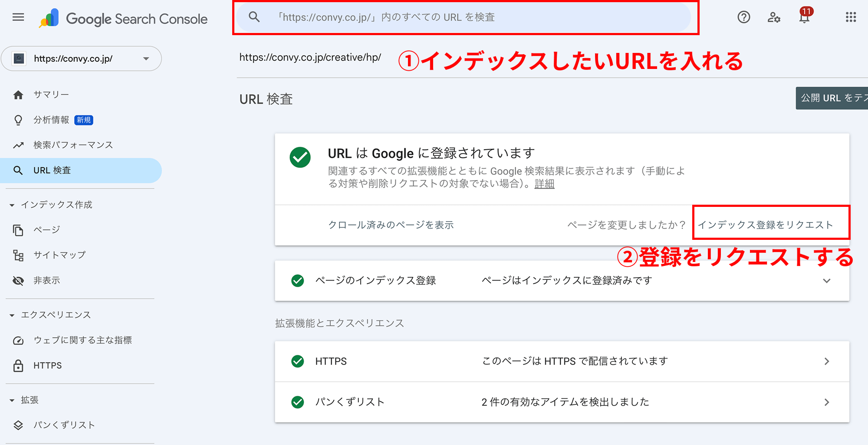868x445 pixels.
Task: Collapse the インデックス作成 section
Action: click(x=12, y=204)
